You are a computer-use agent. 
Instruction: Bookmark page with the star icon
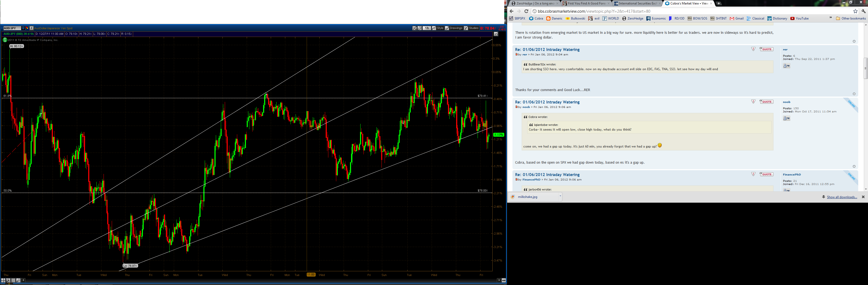(x=855, y=11)
